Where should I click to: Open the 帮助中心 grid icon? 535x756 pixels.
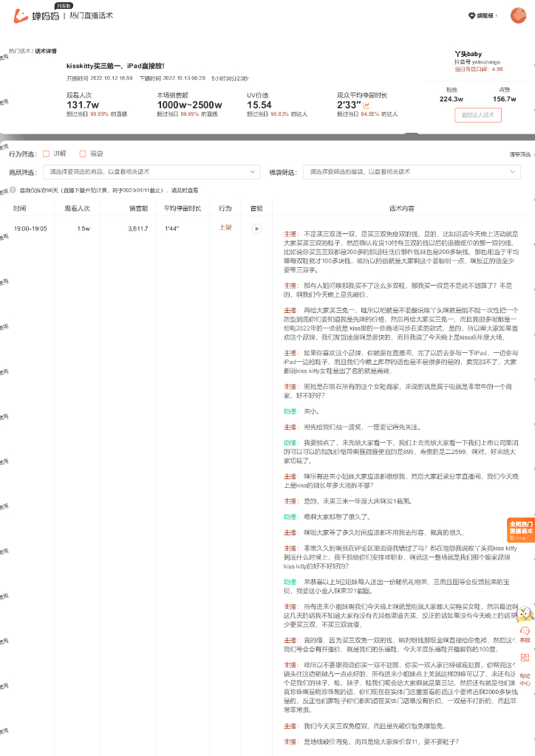pos(525,658)
